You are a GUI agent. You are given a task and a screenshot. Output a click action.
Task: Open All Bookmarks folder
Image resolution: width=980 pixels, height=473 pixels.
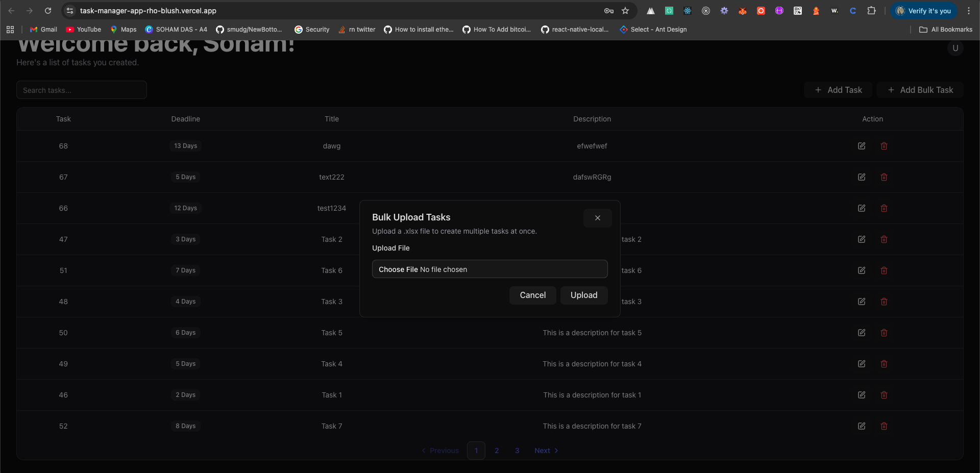tap(946, 30)
